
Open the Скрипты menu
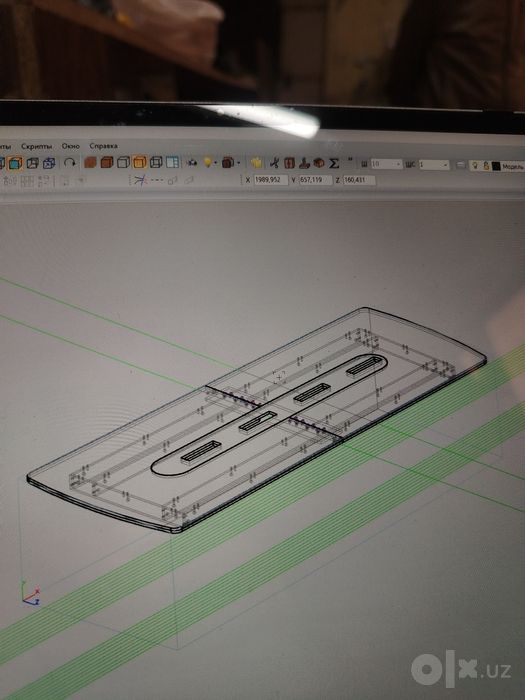click(x=37, y=146)
